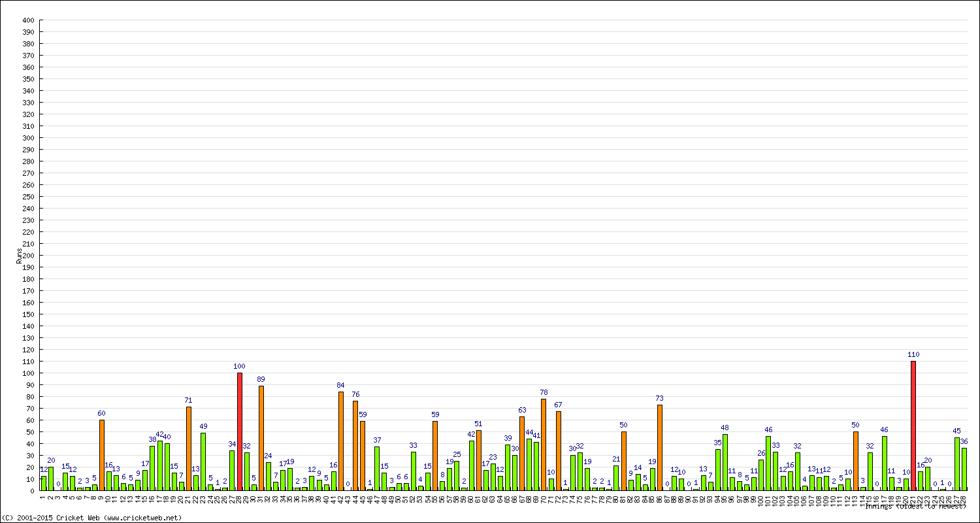Select the orange bar labeled 89
This screenshot has height=523, width=980.
click(x=261, y=438)
